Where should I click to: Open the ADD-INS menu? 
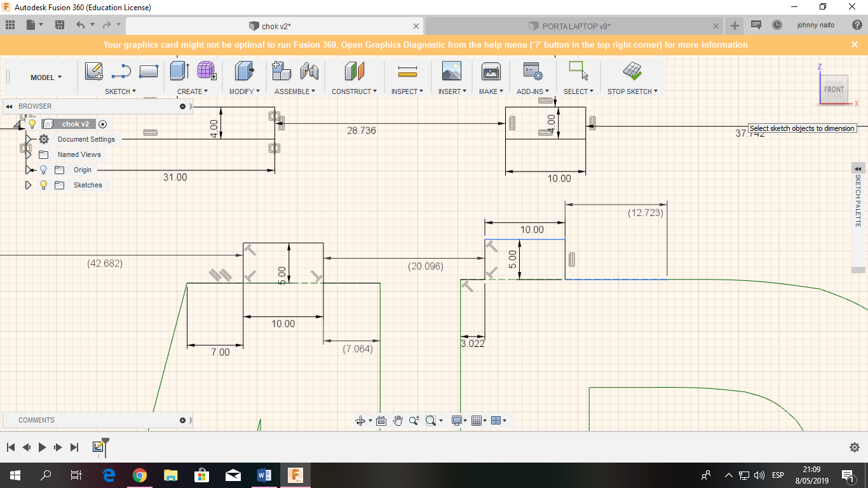(x=532, y=91)
